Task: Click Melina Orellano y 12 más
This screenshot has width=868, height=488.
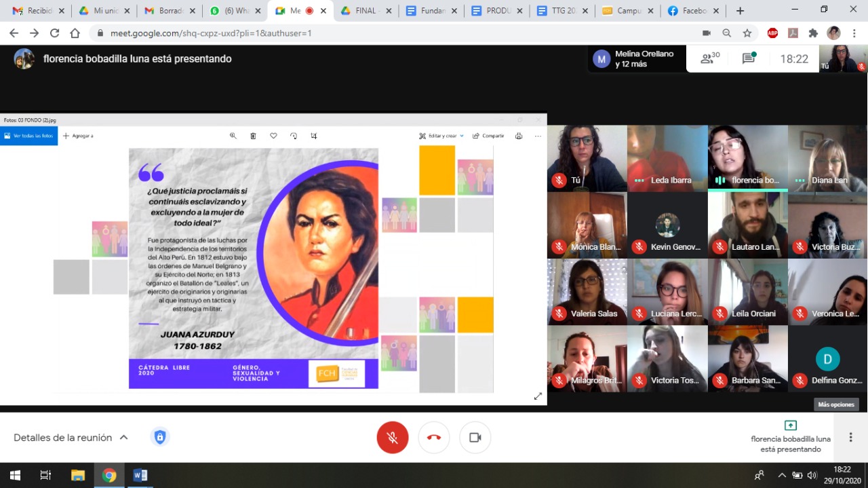Action: pyautogui.click(x=635, y=59)
